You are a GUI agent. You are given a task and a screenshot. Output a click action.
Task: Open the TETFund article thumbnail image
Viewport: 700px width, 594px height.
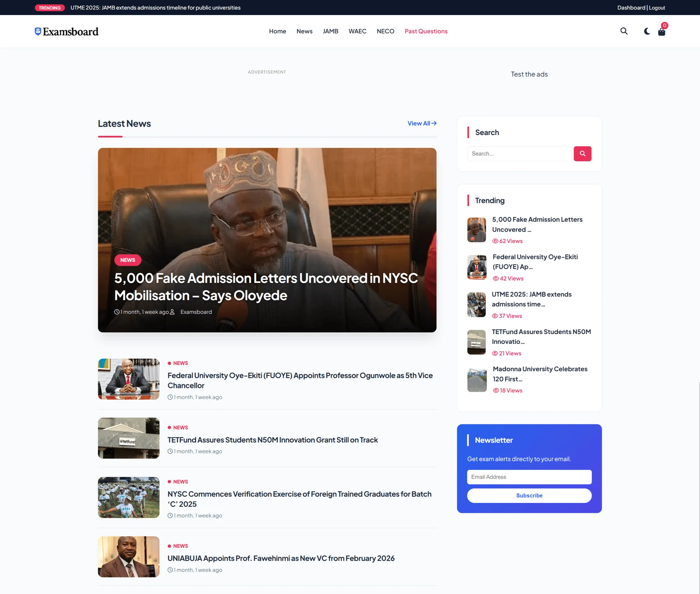pyautogui.click(x=128, y=438)
